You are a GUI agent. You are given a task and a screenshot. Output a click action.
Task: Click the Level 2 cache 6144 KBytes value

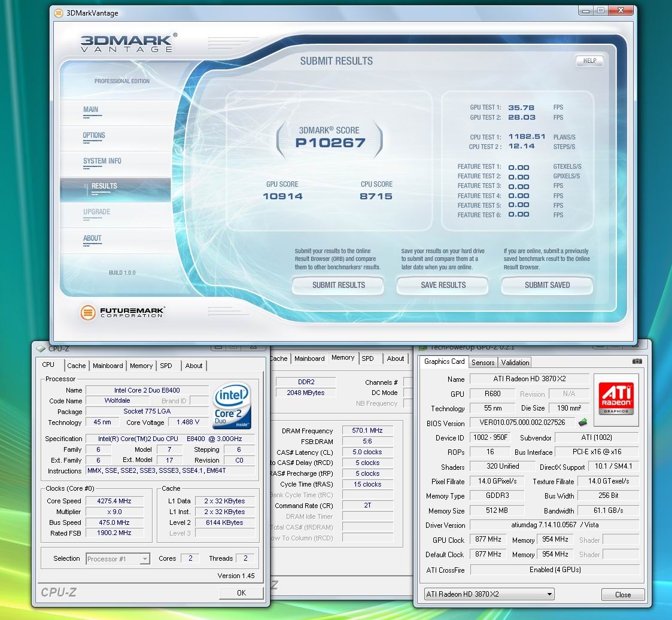224,522
